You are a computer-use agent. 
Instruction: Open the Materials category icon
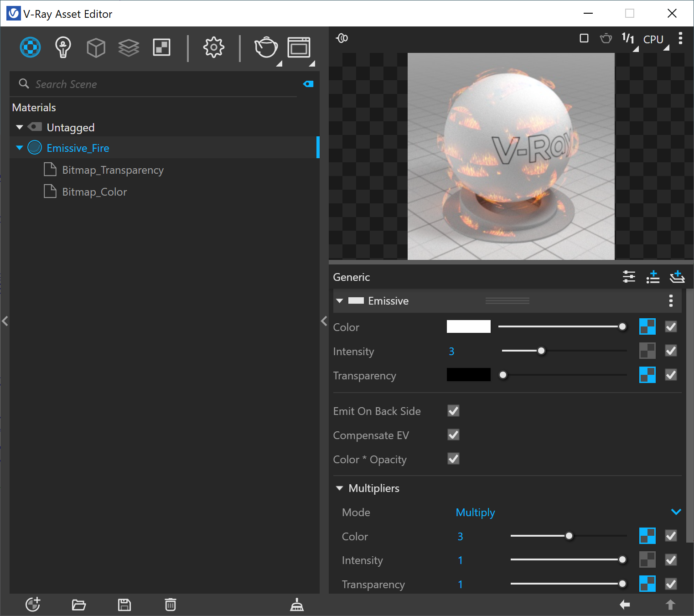point(30,47)
